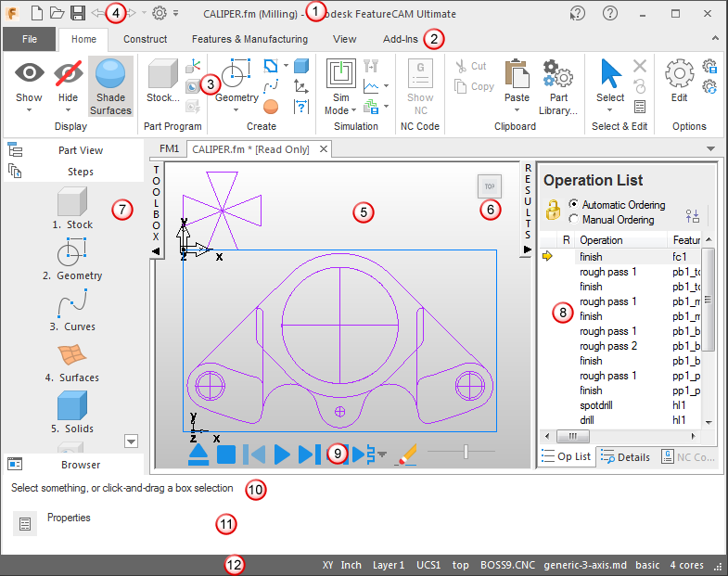Screen dimensions: 728x576
Task: Play the simulation
Action: (282, 454)
